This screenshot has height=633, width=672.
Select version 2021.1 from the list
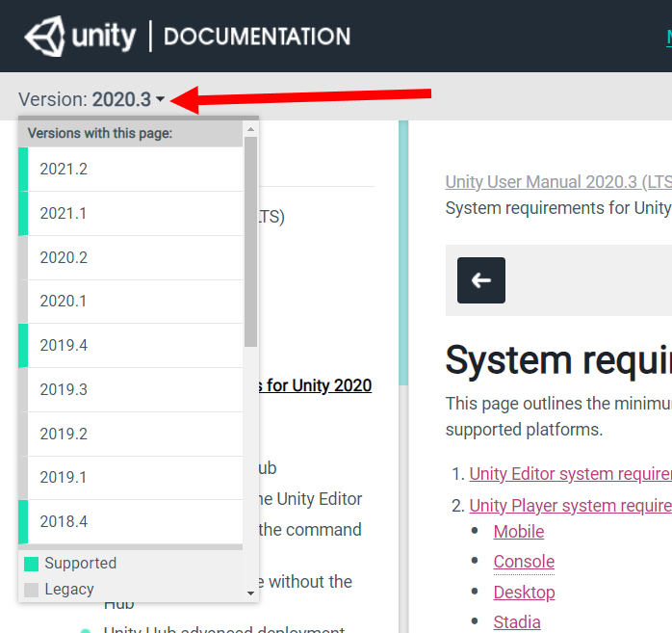(x=130, y=213)
